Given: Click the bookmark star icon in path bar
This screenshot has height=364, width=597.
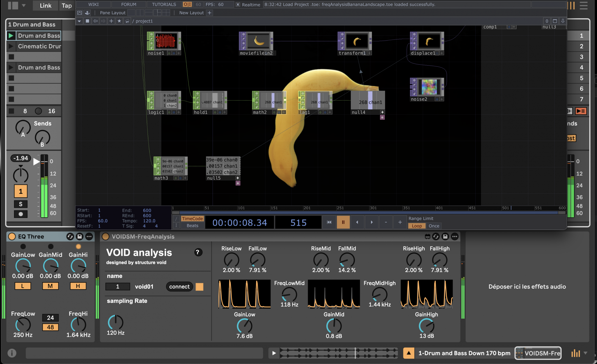Looking at the screenshot, I should coord(119,21).
